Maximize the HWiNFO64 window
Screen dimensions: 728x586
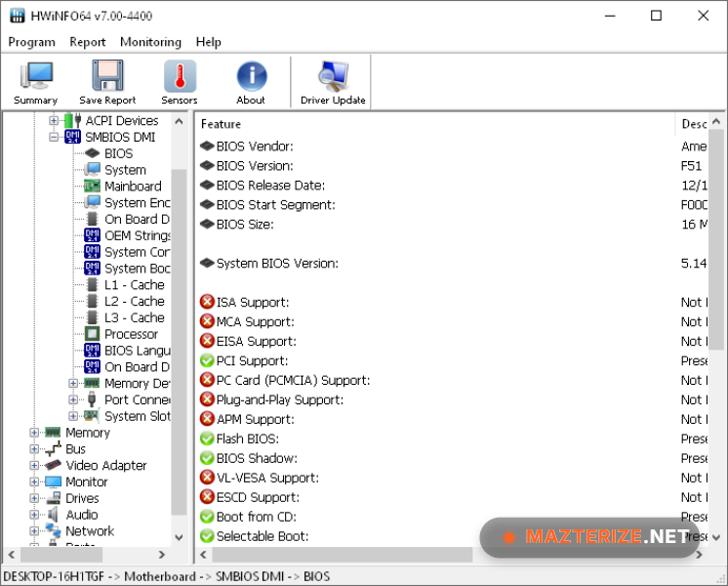click(656, 16)
